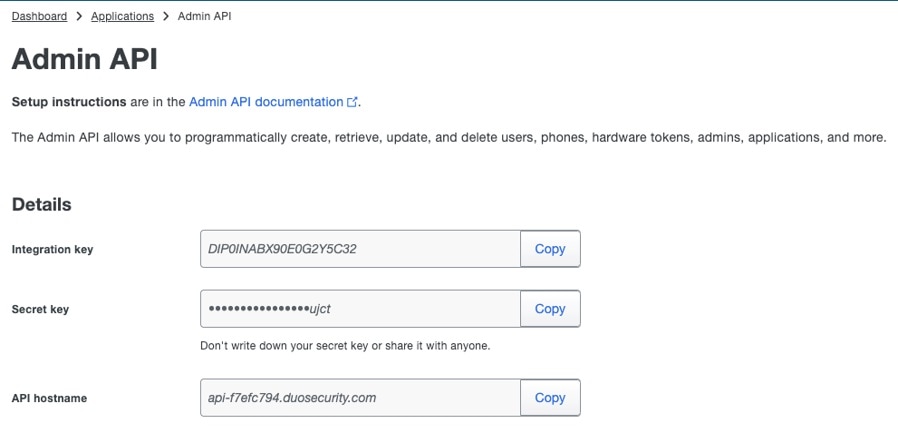Click inside the Integration key field
898x432 pixels.
pos(360,249)
